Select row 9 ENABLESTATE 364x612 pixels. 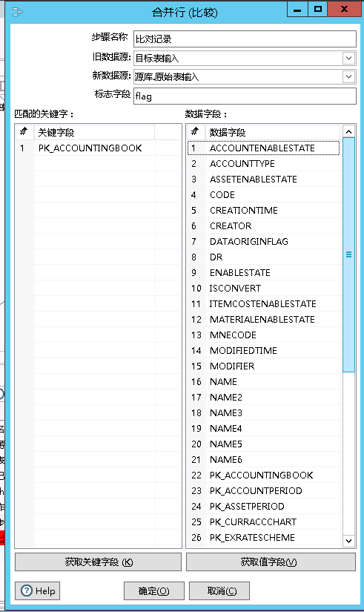[x=263, y=273]
